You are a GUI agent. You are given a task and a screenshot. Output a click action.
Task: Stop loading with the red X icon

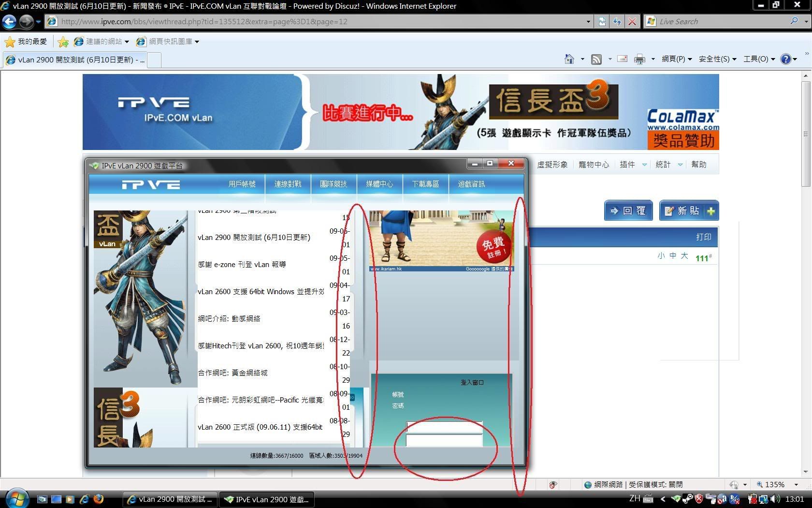[632, 21]
